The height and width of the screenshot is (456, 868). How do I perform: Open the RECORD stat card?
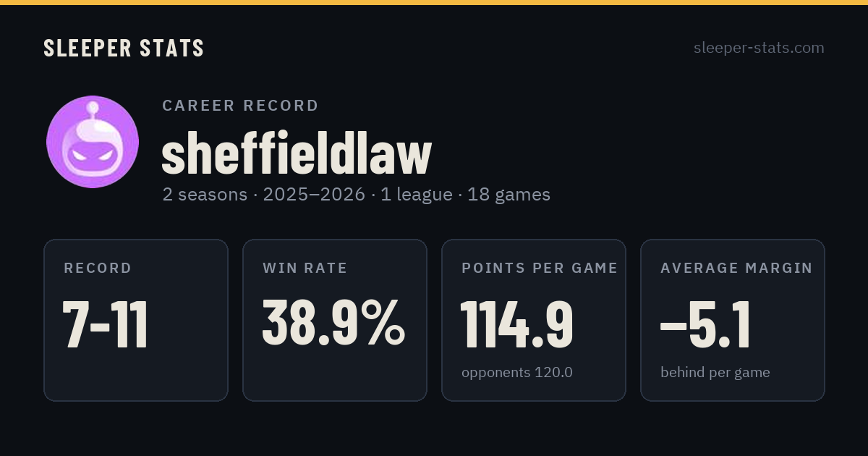click(136, 320)
